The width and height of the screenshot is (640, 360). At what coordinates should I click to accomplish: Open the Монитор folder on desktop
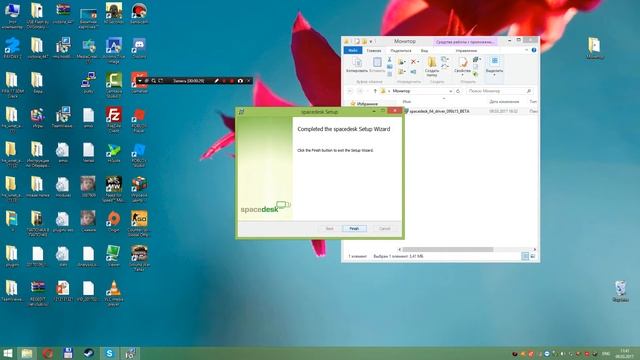[594, 48]
